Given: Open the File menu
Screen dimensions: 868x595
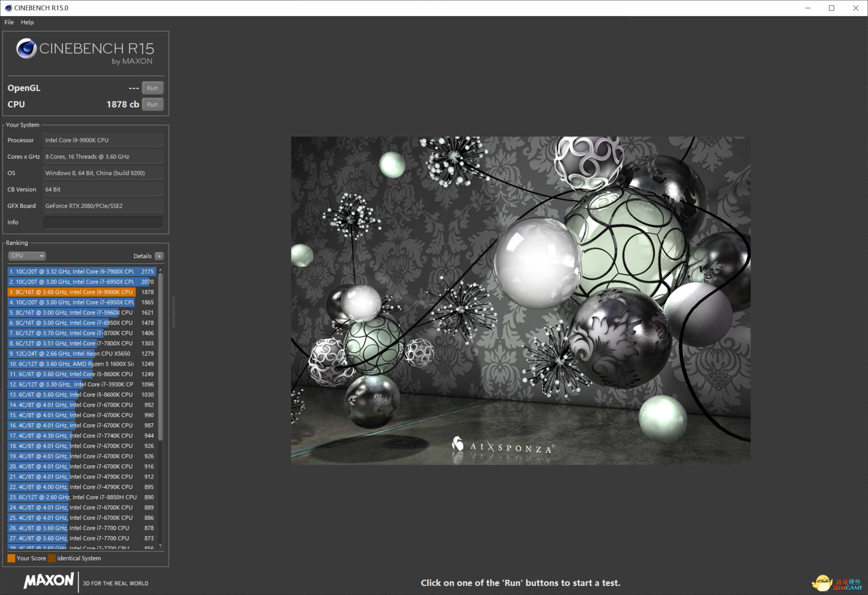Looking at the screenshot, I should pyautogui.click(x=9, y=22).
